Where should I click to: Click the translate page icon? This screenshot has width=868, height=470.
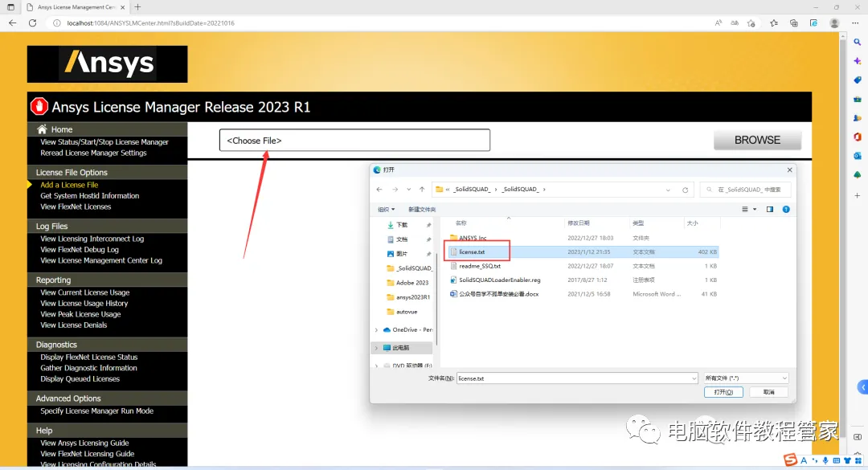(735, 23)
